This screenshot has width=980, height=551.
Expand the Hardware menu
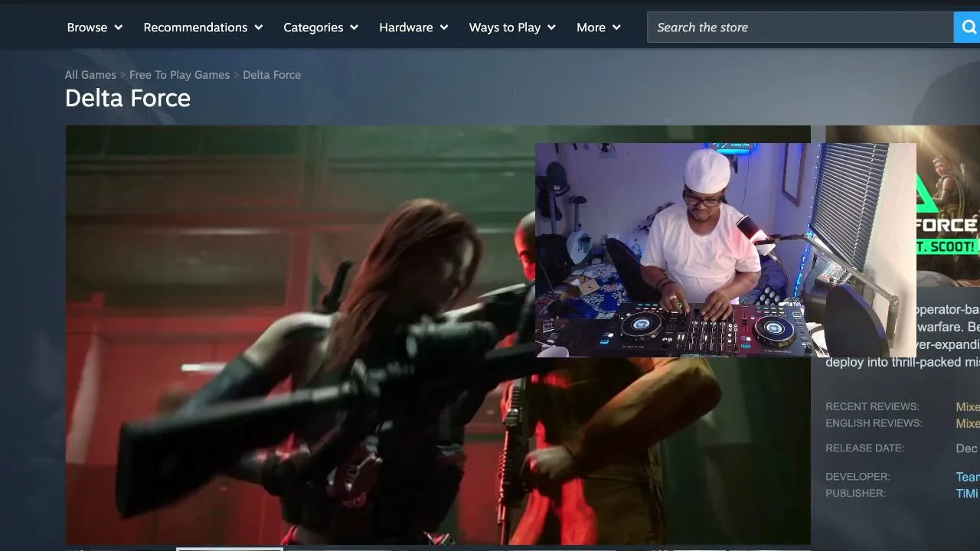tap(413, 28)
